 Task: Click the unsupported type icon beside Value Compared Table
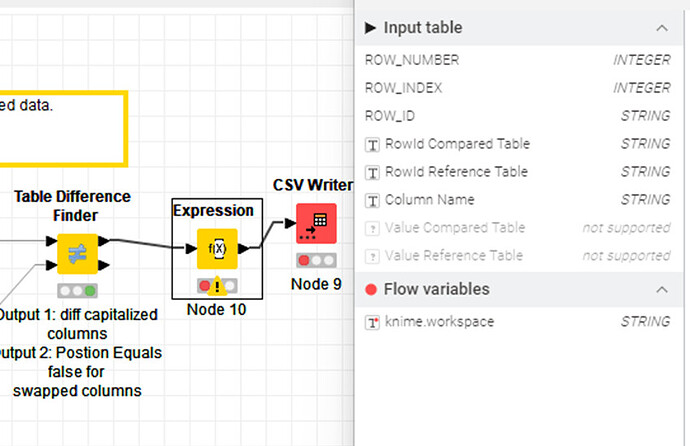tap(373, 228)
